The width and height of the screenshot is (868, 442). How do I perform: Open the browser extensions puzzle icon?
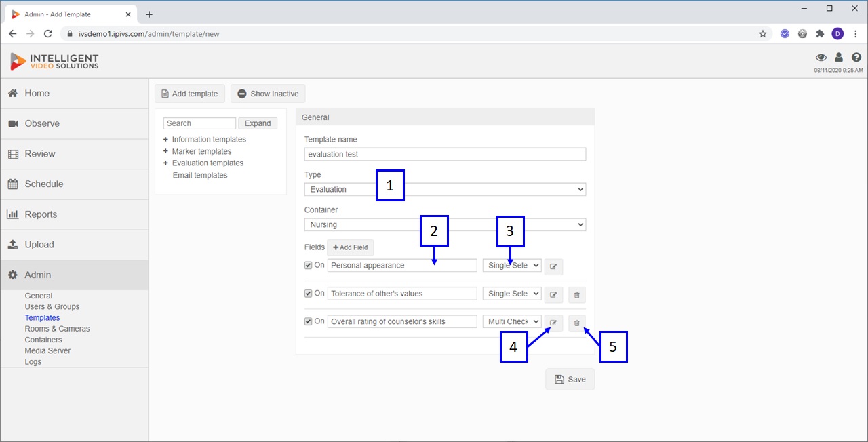pos(820,33)
